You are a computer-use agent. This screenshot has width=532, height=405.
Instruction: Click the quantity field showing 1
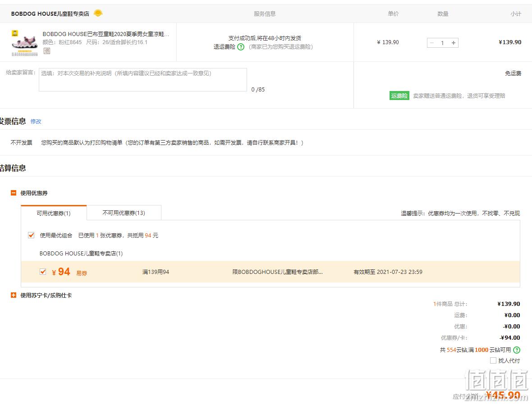442,43
